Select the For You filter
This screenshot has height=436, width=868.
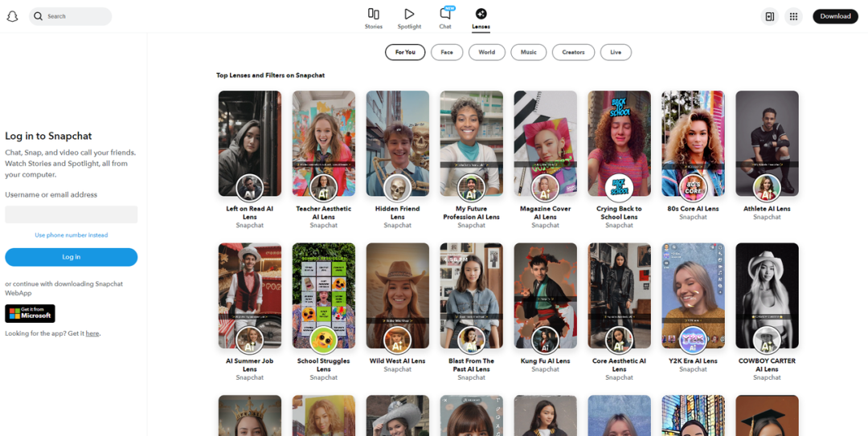[405, 52]
